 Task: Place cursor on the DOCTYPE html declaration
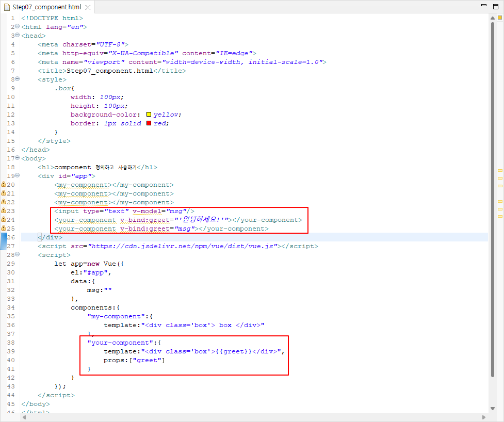52,18
